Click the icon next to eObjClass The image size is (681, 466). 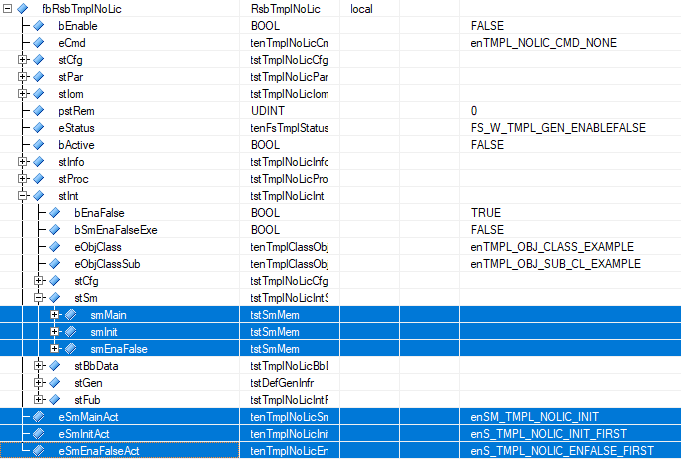point(55,247)
